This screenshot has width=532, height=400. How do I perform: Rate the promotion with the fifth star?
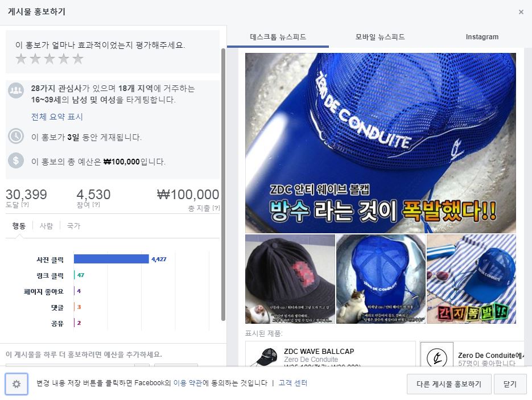coord(78,59)
